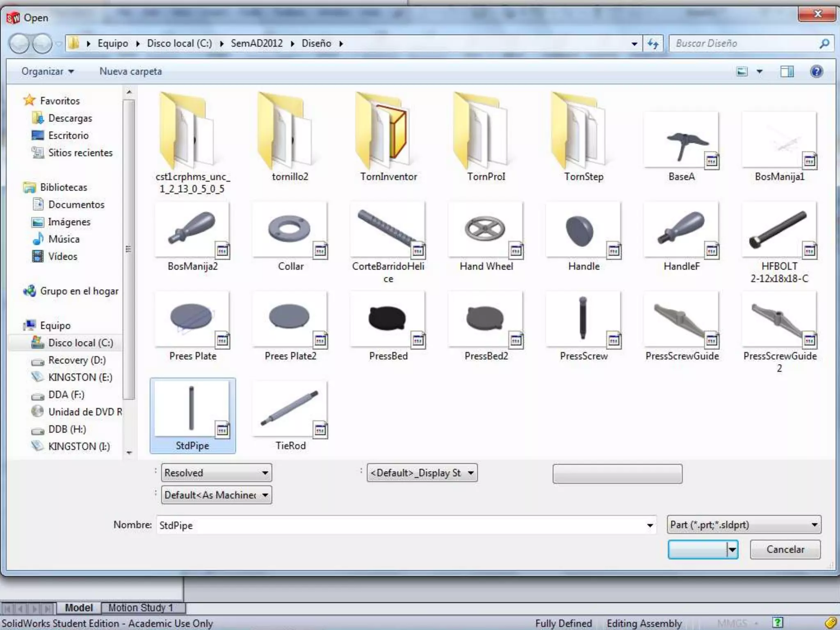Expand the Default configuration dropdown
The width and height of the screenshot is (840, 630).
[216, 495]
